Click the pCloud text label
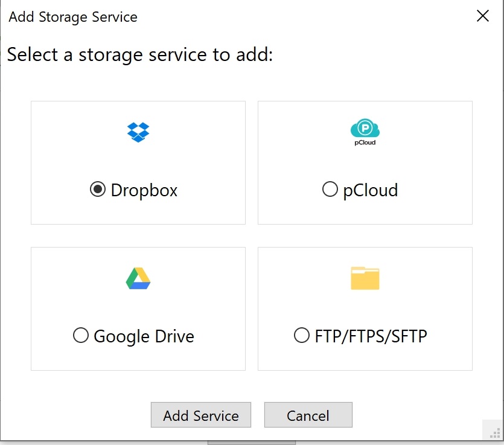The width and height of the screenshot is (504, 445). tap(370, 190)
